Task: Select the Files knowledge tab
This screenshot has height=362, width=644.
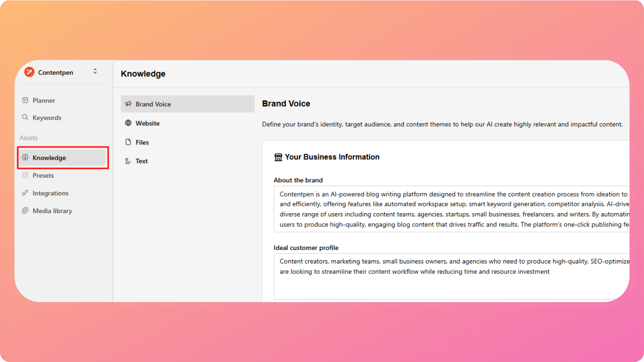Action: tap(142, 142)
